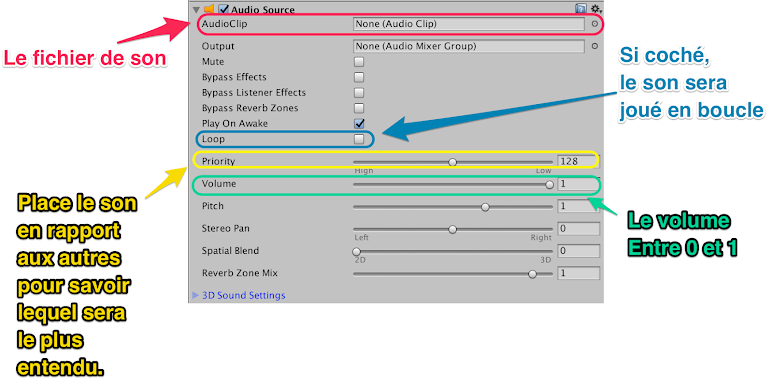
Task: Expand the 3D Sound Settings section
Action: coord(195,295)
